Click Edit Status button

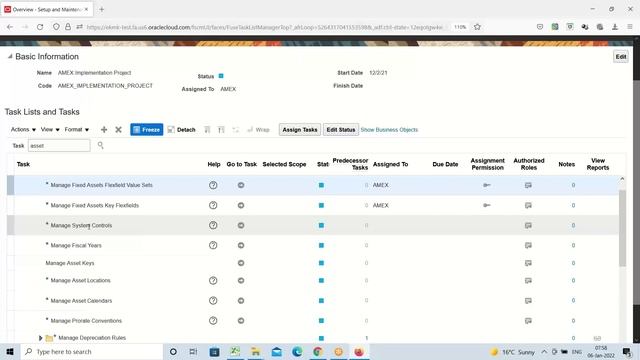coord(341,129)
